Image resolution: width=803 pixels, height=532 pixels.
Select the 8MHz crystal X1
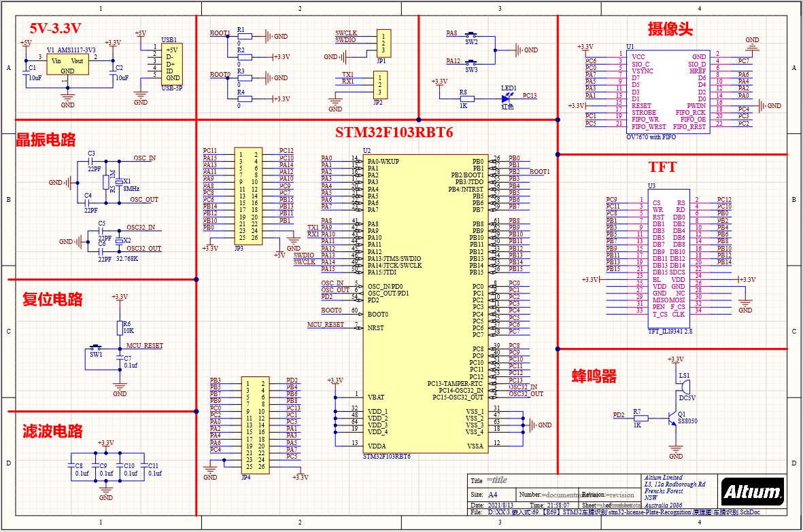(x=119, y=181)
